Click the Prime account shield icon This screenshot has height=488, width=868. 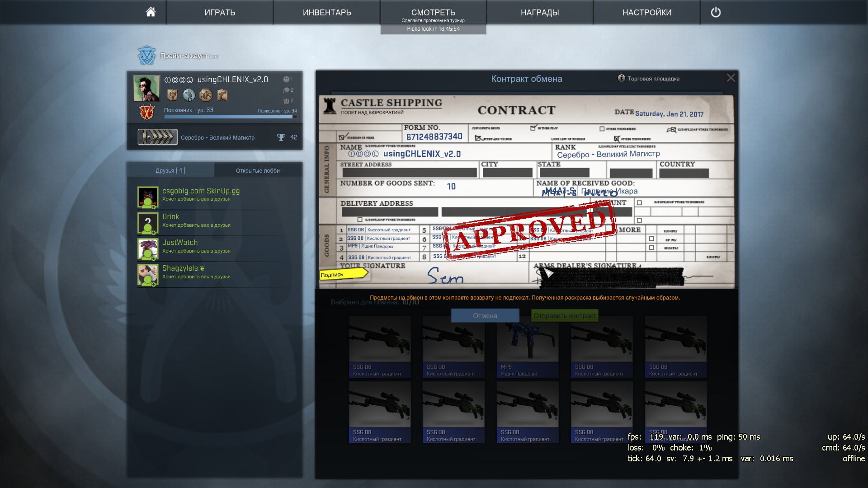(146, 56)
